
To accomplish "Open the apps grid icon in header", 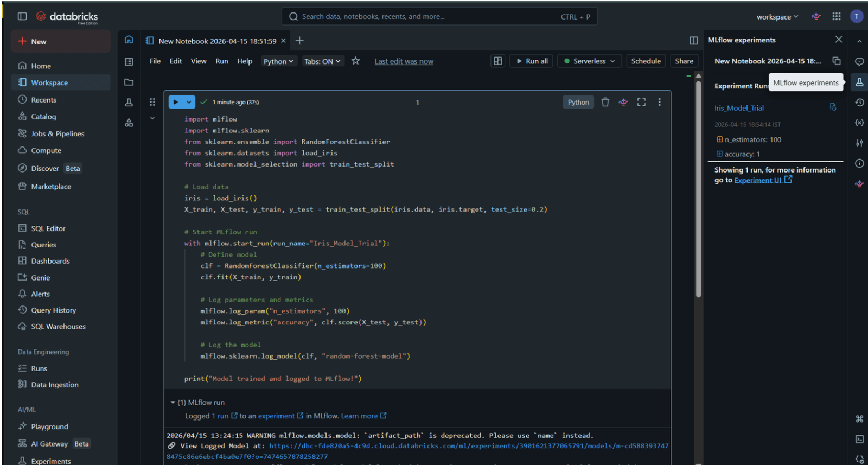I will point(836,16).
